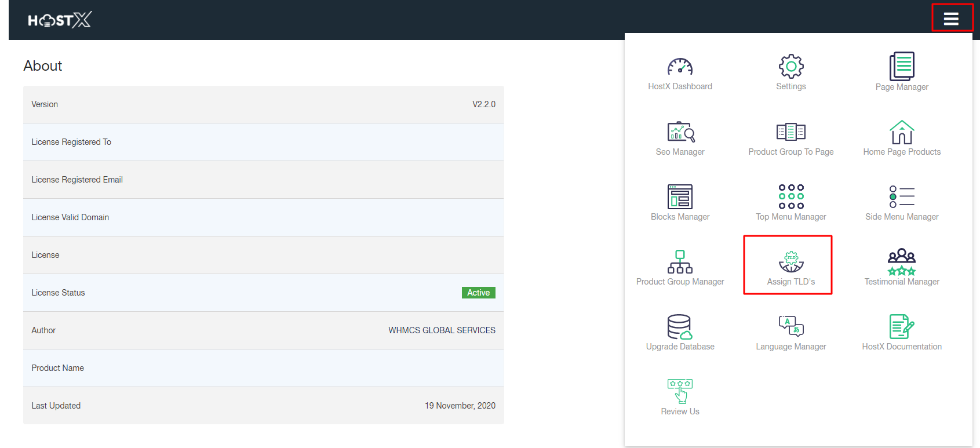The image size is (980, 448).
Task: Open the Top Menu Manager icon
Action: tap(790, 197)
